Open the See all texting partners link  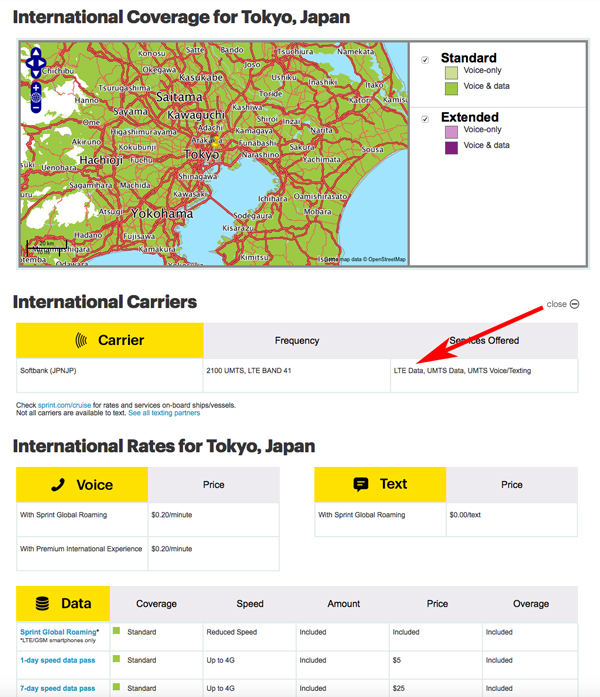point(164,413)
